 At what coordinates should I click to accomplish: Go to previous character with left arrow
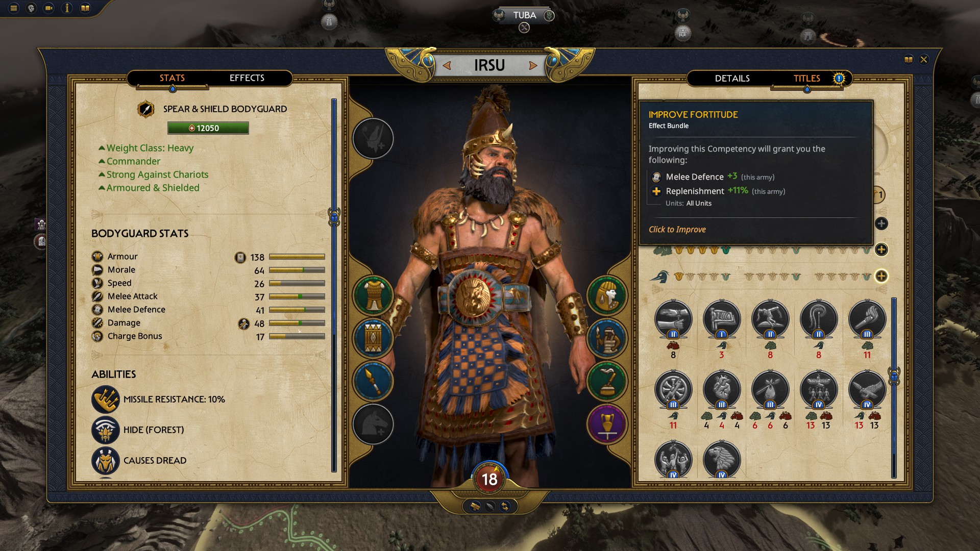(447, 66)
